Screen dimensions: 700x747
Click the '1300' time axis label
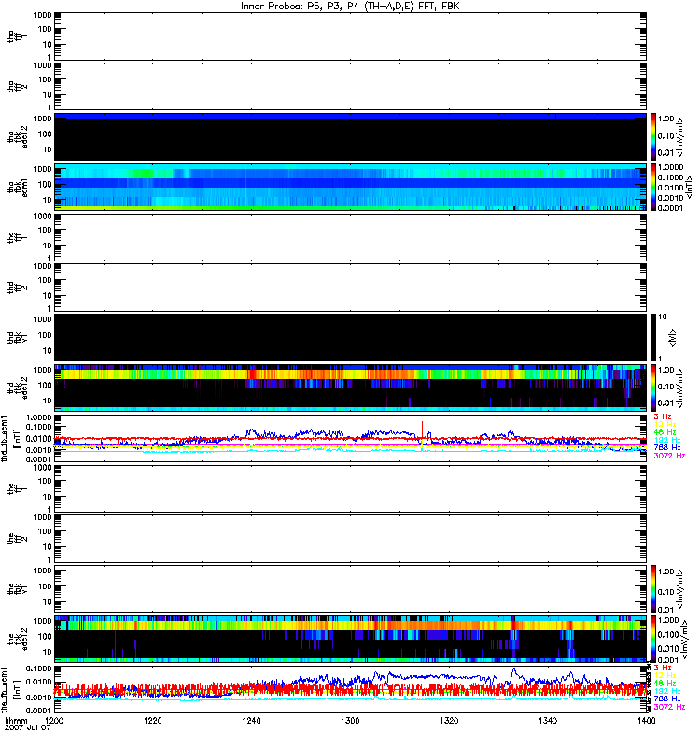click(350, 721)
